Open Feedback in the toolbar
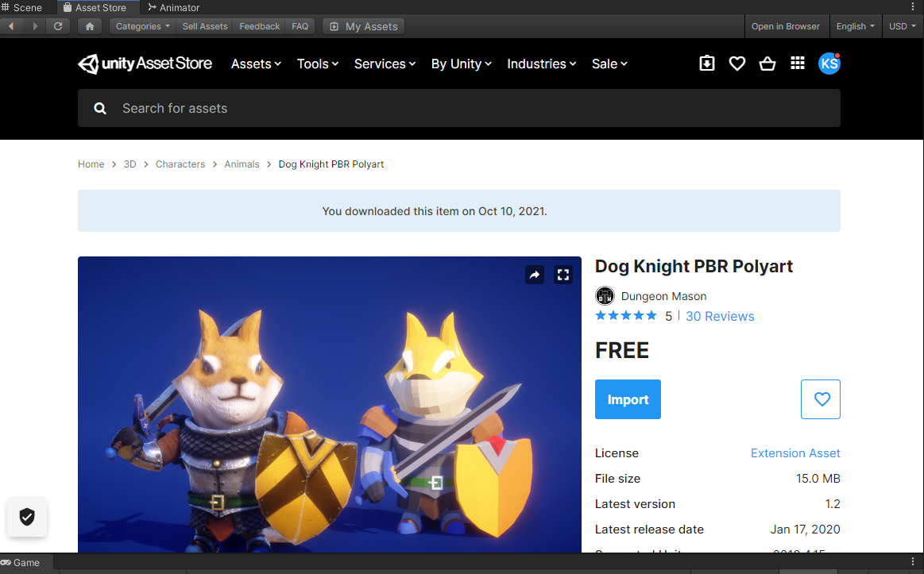Image resolution: width=924 pixels, height=574 pixels. tap(259, 26)
